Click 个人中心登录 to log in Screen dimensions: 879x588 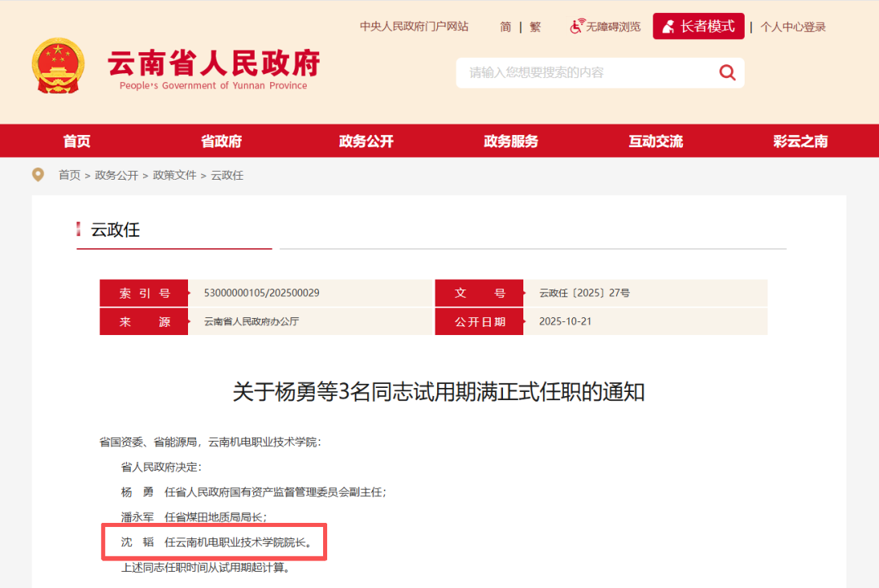[793, 25]
